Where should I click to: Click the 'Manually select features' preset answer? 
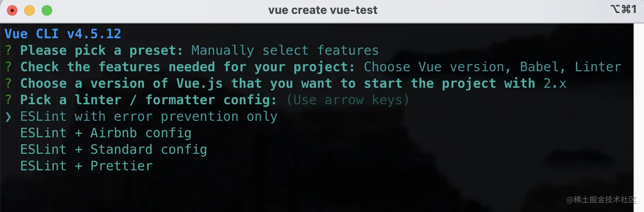point(285,51)
